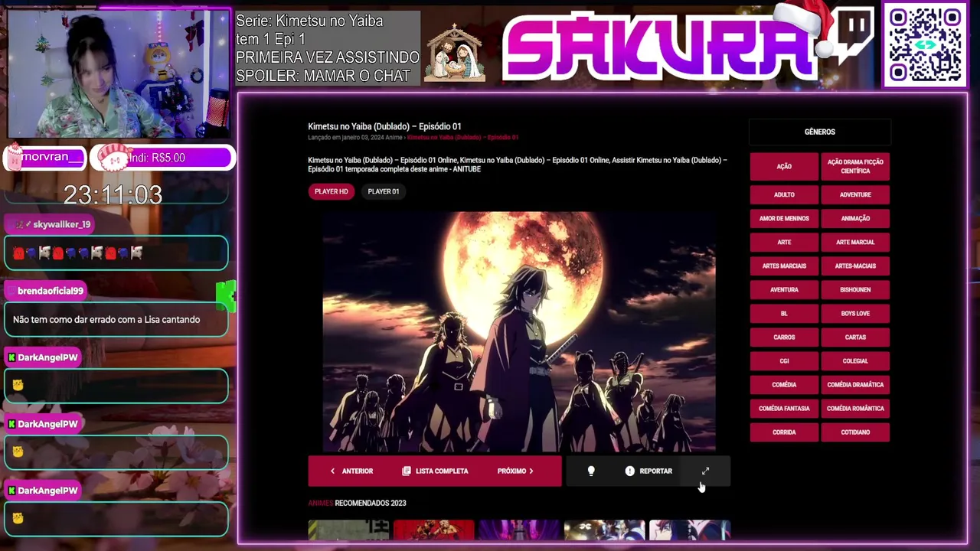The width and height of the screenshot is (980, 551).
Task: Open the BOYS LOVE genre
Action: 855,314
